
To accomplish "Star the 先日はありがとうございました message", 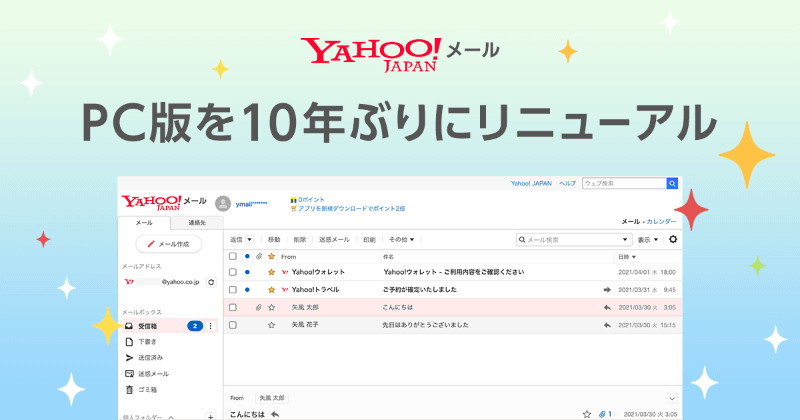I will click(x=271, y=325).
